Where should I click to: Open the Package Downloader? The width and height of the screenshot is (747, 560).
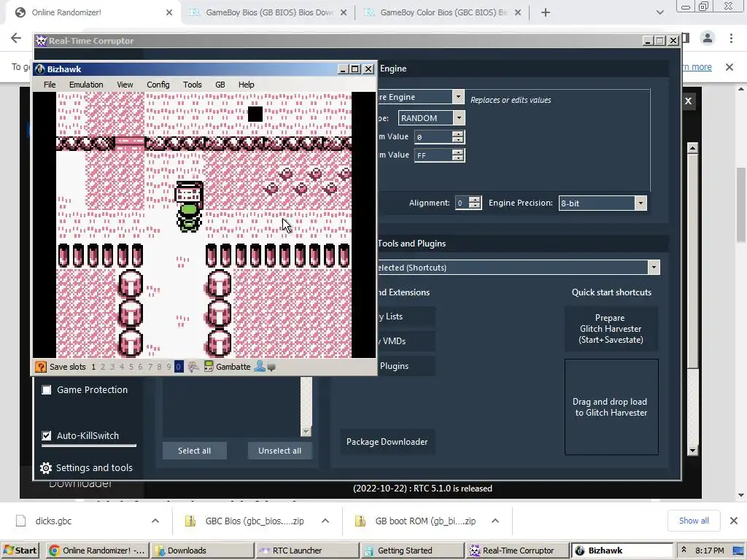(387, 441)
